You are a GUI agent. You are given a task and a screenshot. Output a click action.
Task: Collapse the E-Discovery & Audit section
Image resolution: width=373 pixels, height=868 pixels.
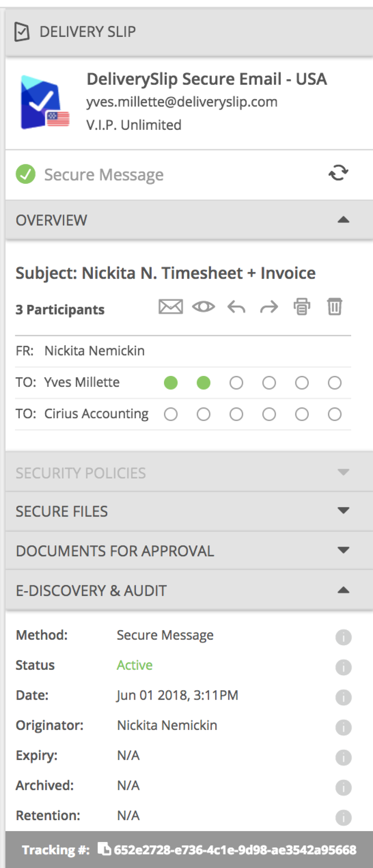[x=343, y=590]
